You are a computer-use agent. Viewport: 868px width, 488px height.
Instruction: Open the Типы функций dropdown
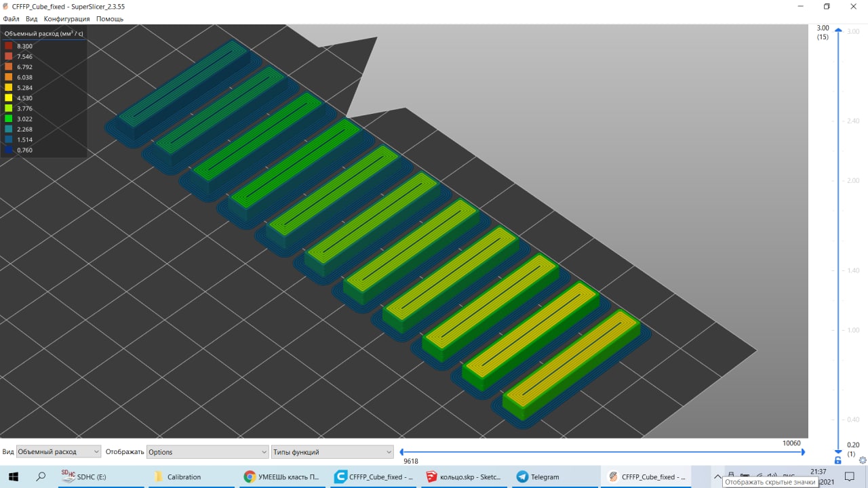coord(332,451)
